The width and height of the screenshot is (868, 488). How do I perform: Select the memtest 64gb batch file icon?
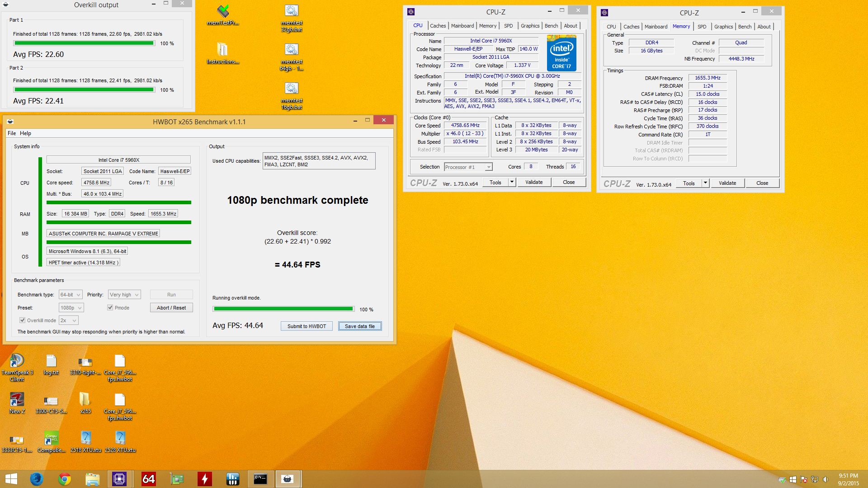(292, 57)
